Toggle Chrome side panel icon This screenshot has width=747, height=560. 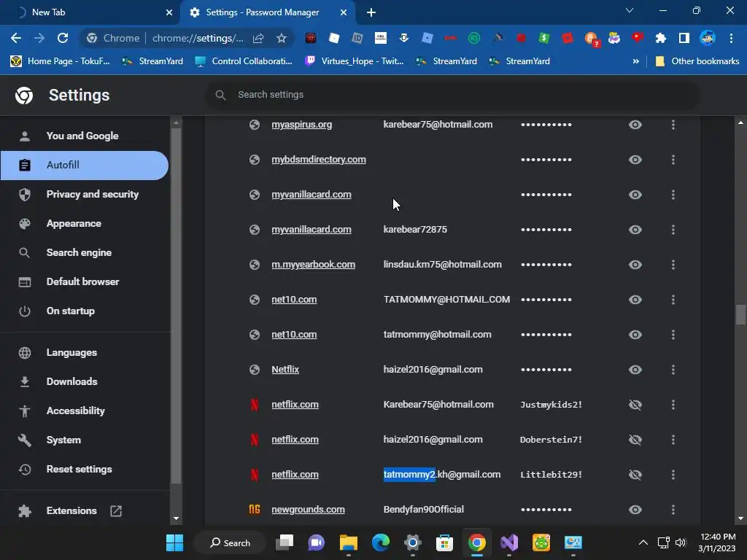(684, 38)
